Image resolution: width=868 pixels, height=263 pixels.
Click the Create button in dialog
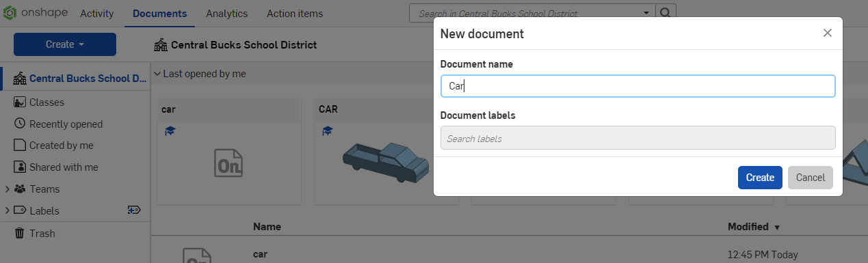[760, 178]
